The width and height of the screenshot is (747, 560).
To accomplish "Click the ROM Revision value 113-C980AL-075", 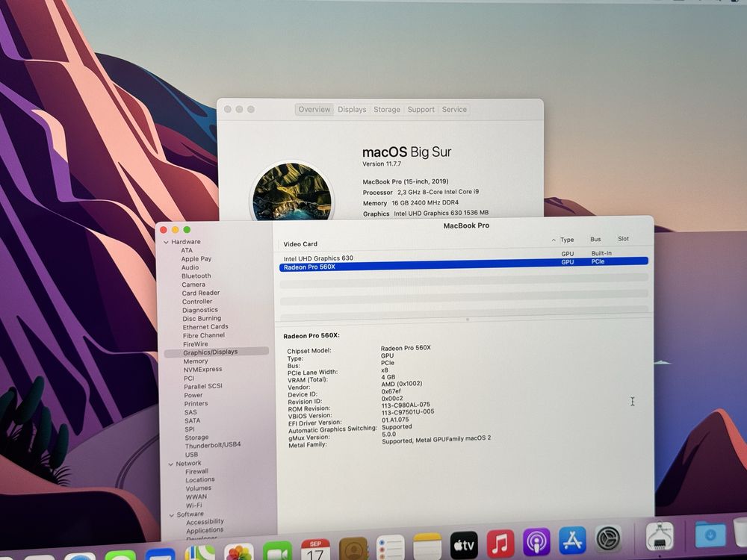I will tap(406, 405).
